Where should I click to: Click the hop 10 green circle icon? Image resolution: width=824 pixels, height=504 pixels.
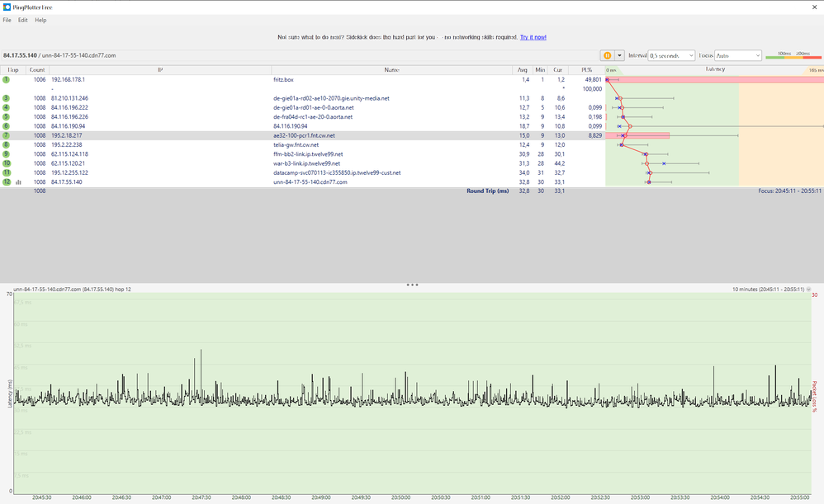[6, 163]
